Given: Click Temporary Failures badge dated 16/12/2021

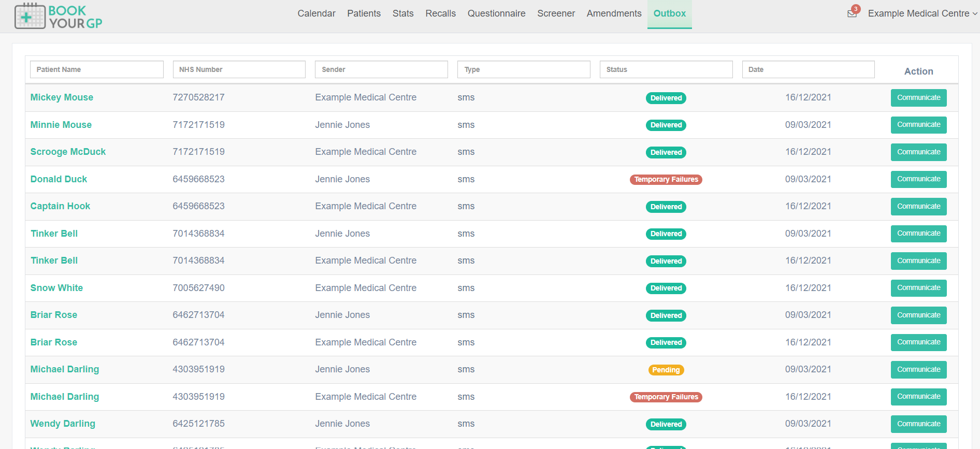Looking at the screenshot, I should [666, 397].
